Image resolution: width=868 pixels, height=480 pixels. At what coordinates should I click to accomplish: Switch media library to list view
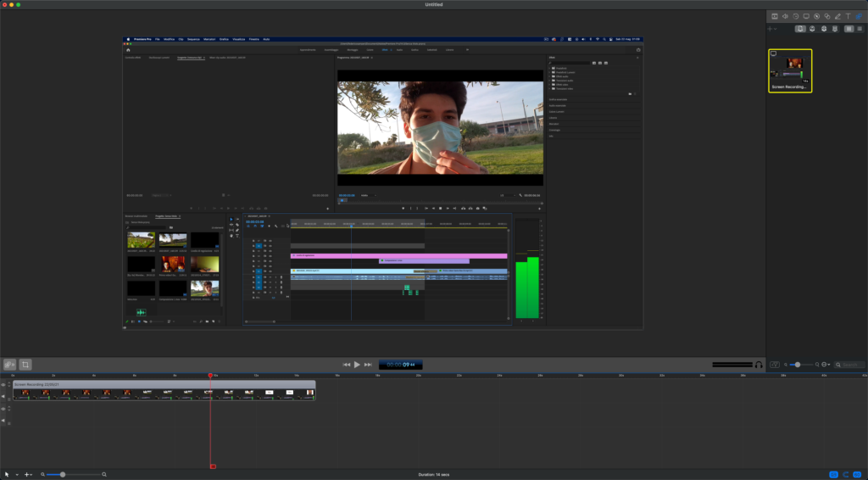[860, 29]
